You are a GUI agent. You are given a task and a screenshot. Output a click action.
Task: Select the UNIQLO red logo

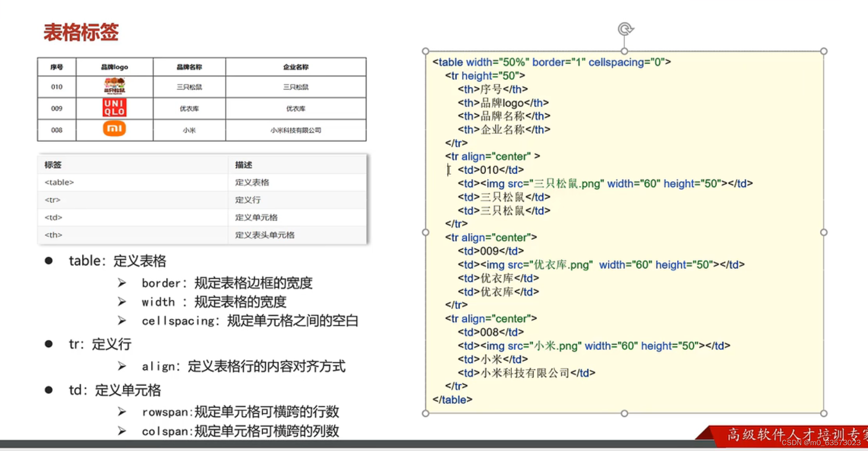tap(114, 108)
